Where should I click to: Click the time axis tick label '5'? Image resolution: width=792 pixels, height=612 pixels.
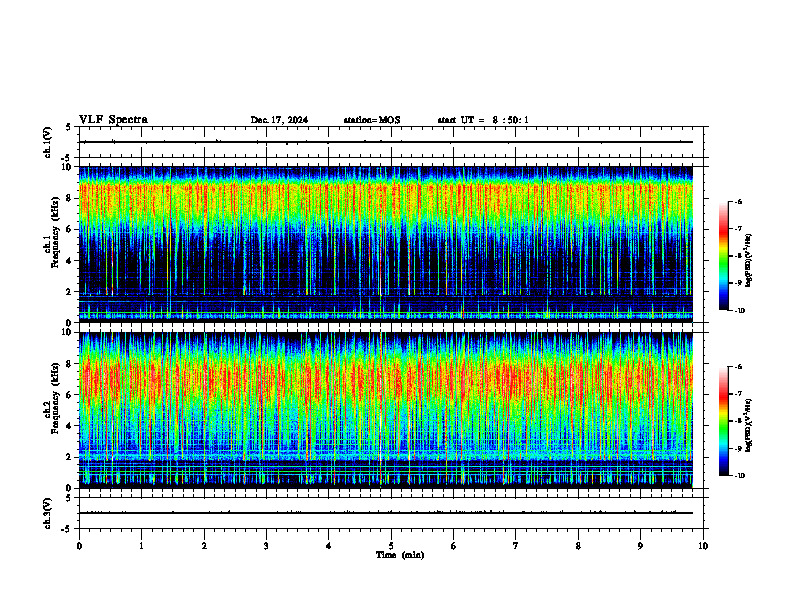pyautogui.click(x=391, y=546)
